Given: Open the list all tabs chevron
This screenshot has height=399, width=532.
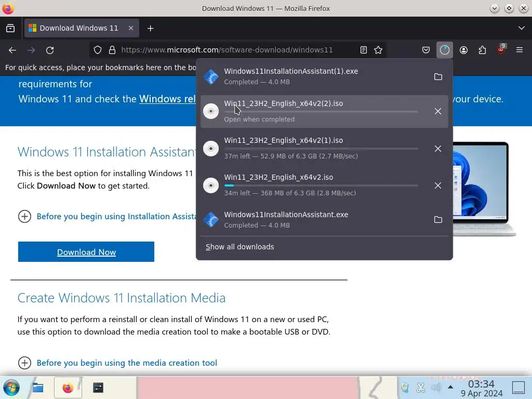Looking at the screenshot, I should [x=522, y=28].
